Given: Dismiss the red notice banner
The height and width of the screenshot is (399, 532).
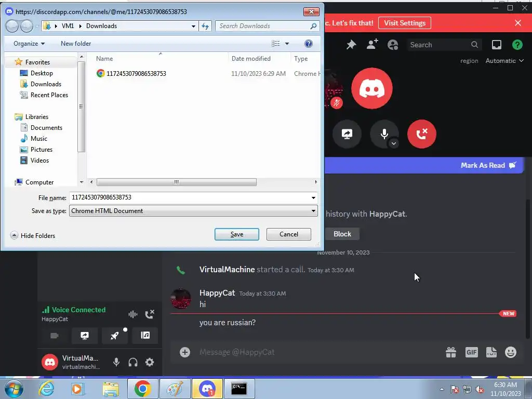Looking at the screenshot, I should pos(518,23).
